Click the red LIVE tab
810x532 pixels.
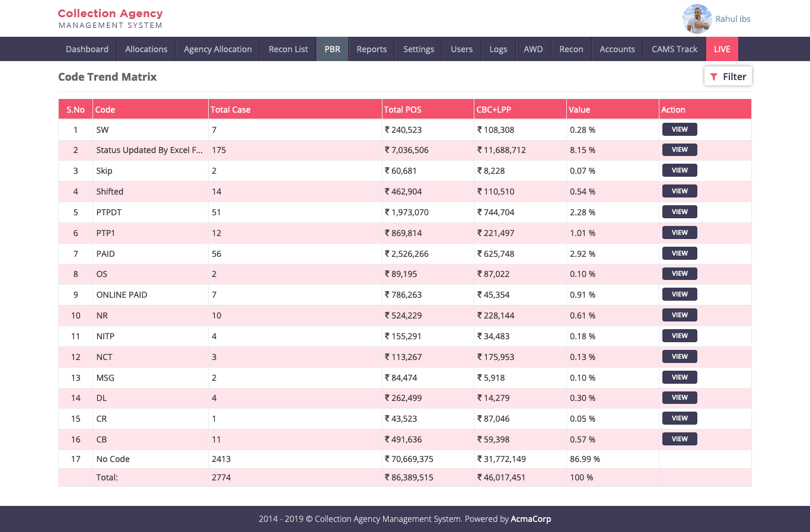[722, 49]
